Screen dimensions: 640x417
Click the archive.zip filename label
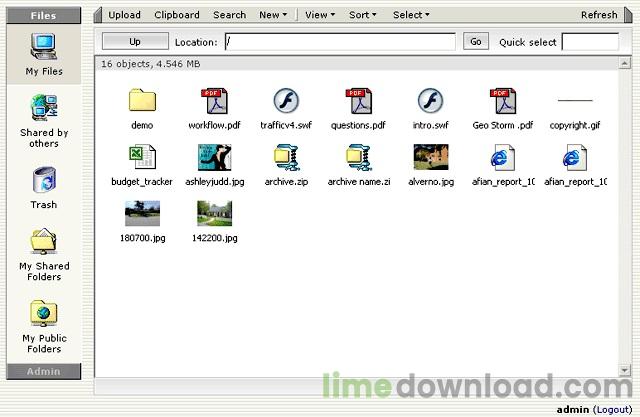[x=286, y=182]
